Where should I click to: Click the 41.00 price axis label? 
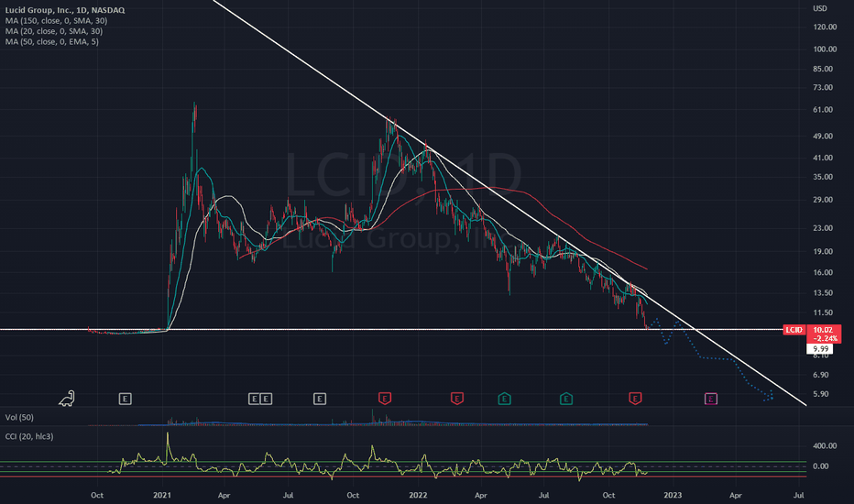[x=823, y=158]
